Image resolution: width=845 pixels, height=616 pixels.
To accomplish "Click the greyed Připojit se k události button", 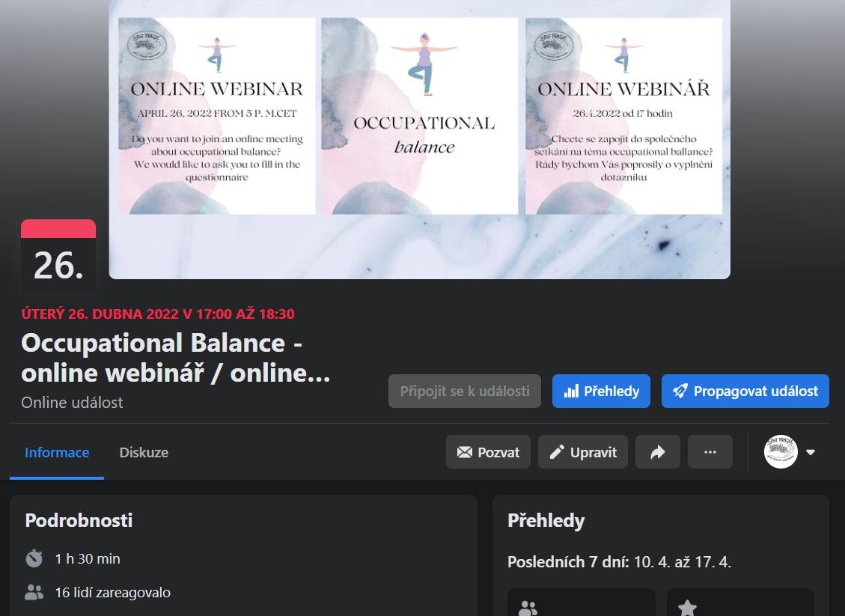I will pyautogui.click(x=465, y=391).
